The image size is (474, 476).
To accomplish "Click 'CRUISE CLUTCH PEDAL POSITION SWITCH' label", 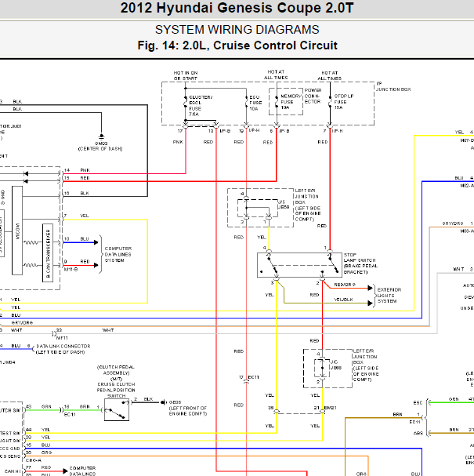I will 116,390.
